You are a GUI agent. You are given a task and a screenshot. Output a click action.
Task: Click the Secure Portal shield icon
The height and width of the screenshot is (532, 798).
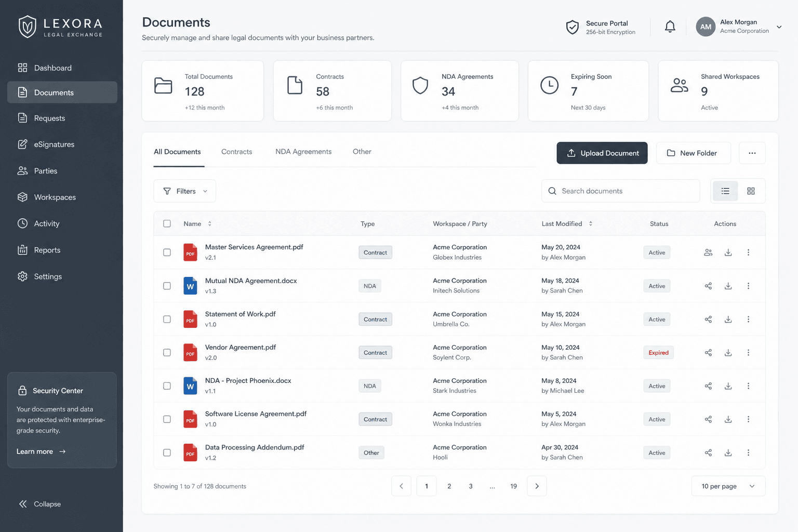click(x=572, y=27)
